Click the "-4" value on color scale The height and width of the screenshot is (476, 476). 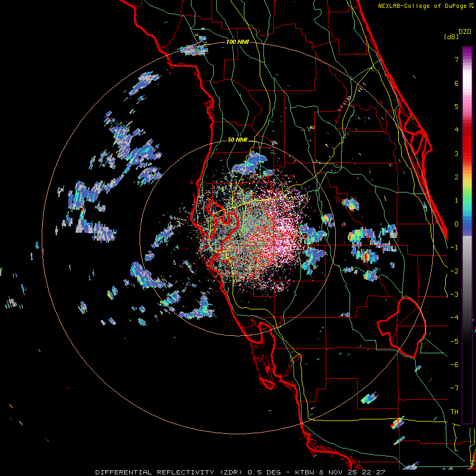454,318
